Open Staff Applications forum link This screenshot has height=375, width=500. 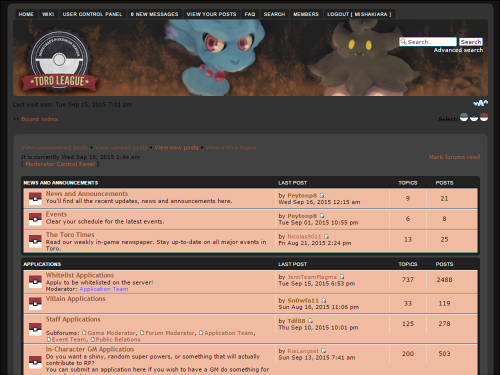[x=73, y=319]
